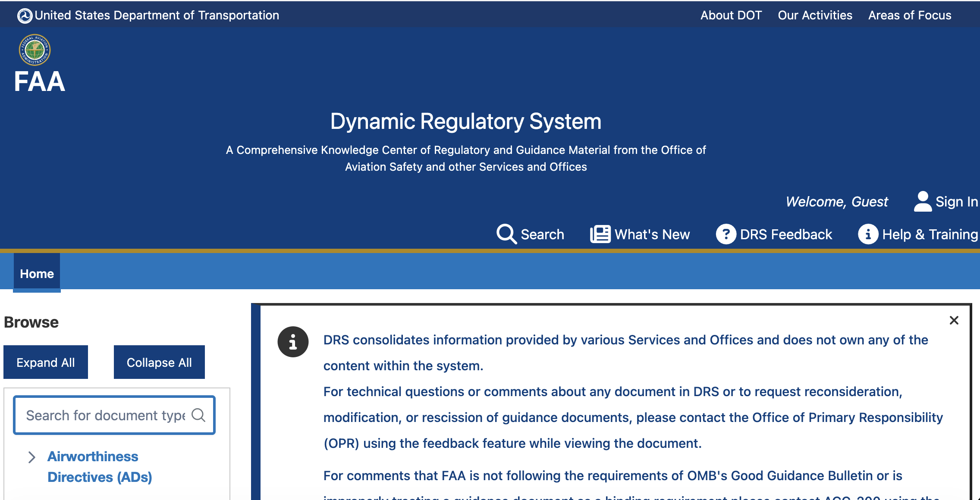Viewport: 980px width, 500px height.
Task: Open the Help & Training link label
Action: tap(930, 234)
